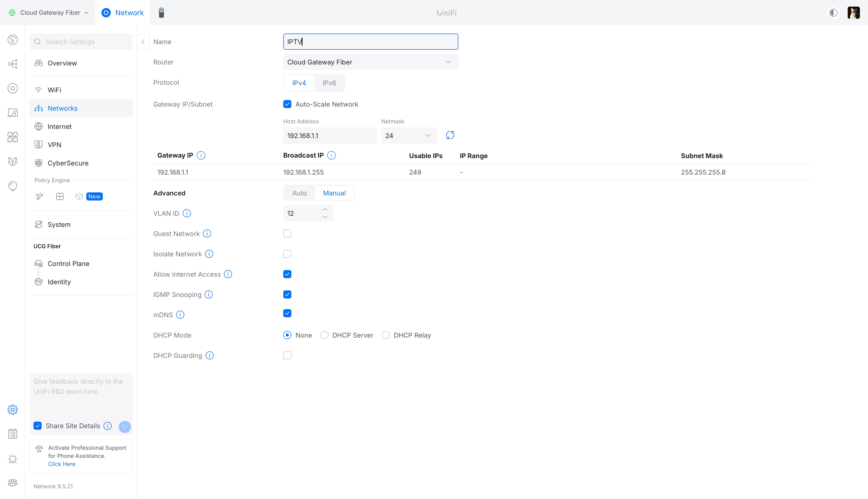Select DHCP Server radio option
The image size is (868, 499).
point(324,335)
